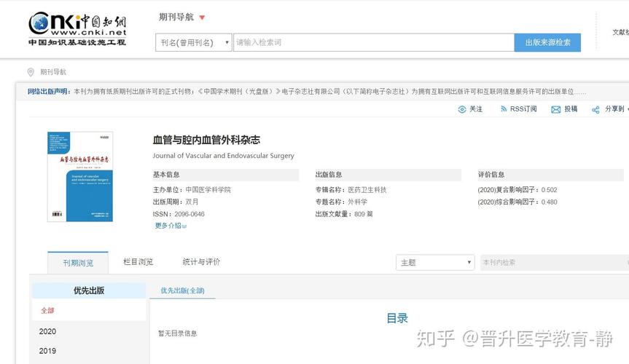Image resolution: width=629 pixels, height=364 pixels.
Task: Click the 投稿 envelope icon
Action: [x=555, y=109]
